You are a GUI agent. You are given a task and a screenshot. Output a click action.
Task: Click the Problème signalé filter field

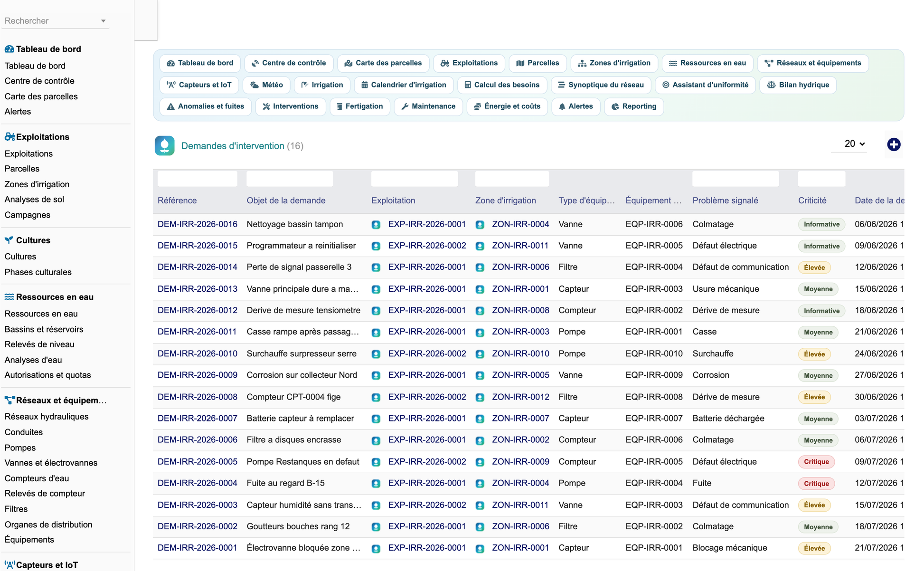[x=735, y=179]
